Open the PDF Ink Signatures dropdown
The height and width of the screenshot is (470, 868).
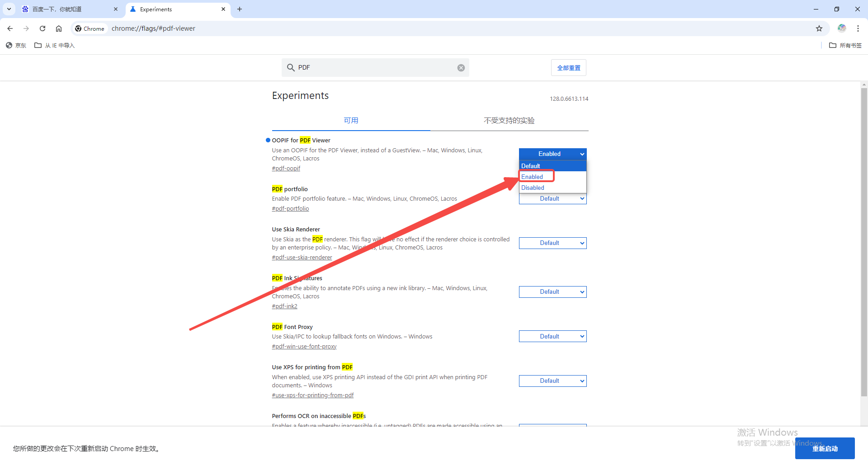(552, 292)
